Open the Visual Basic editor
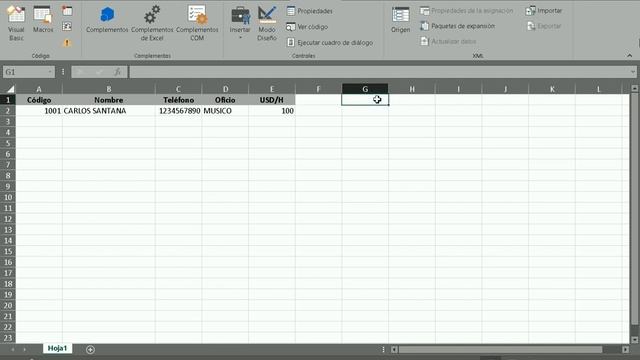This screenshot has height=360, width=640. 16,23
